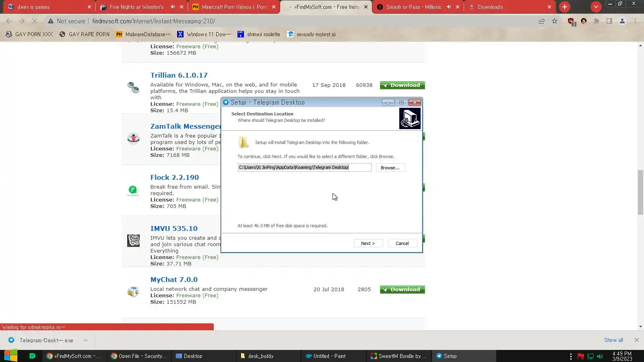The height and width of the screenshot is (362, 644).
Task: Open the ZamTalk Messenger link
Action: [186, 126]
